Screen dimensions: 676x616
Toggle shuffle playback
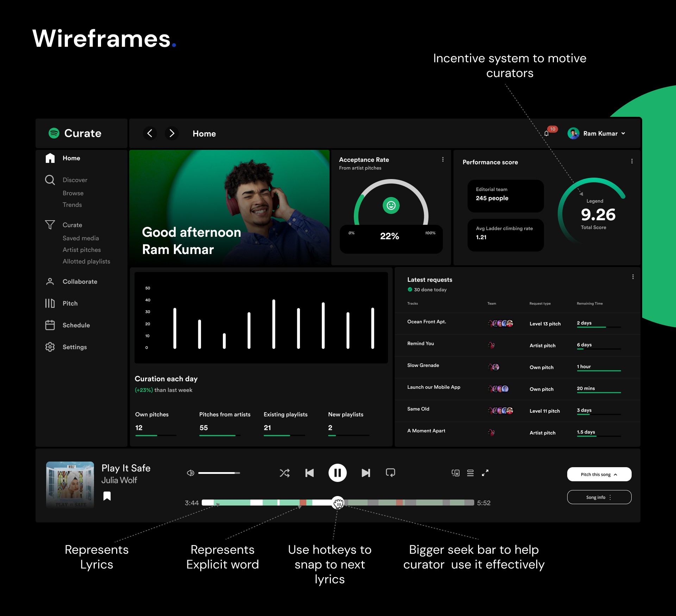pos(284,473)
